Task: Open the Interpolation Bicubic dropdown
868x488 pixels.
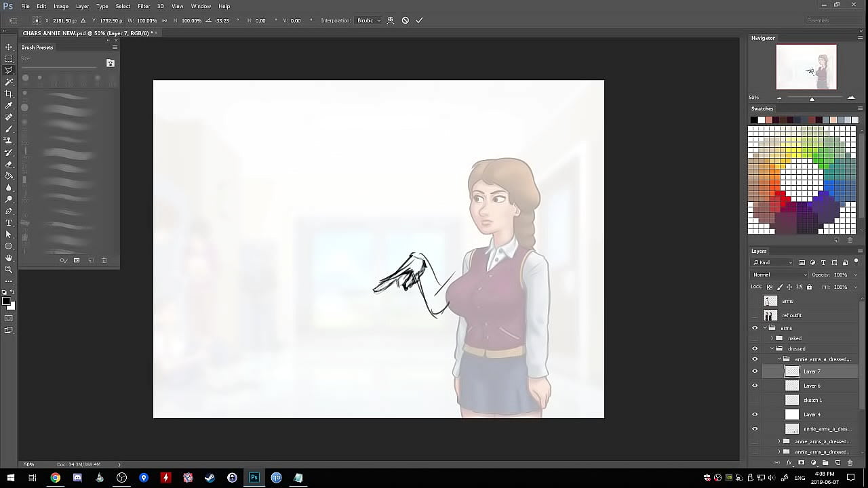Action: click(x=369, y=20)
